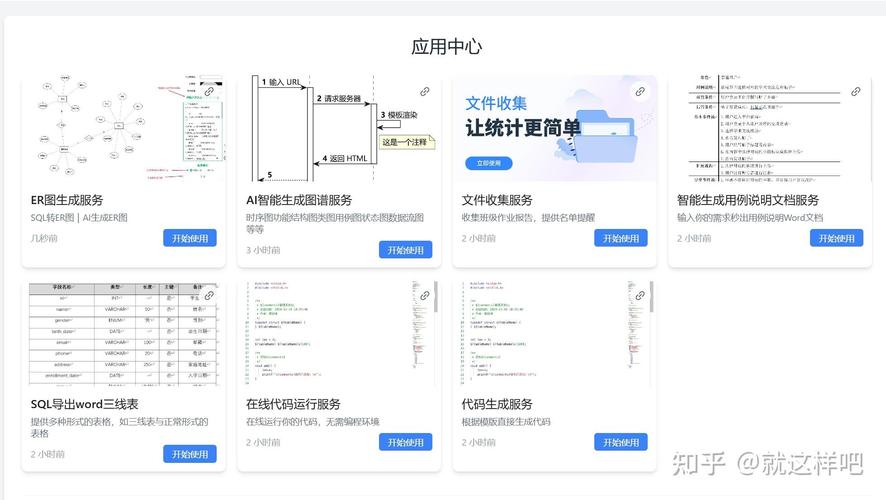
Task: Click description 根据模版直接生成代码
Action: pos(506,421)
